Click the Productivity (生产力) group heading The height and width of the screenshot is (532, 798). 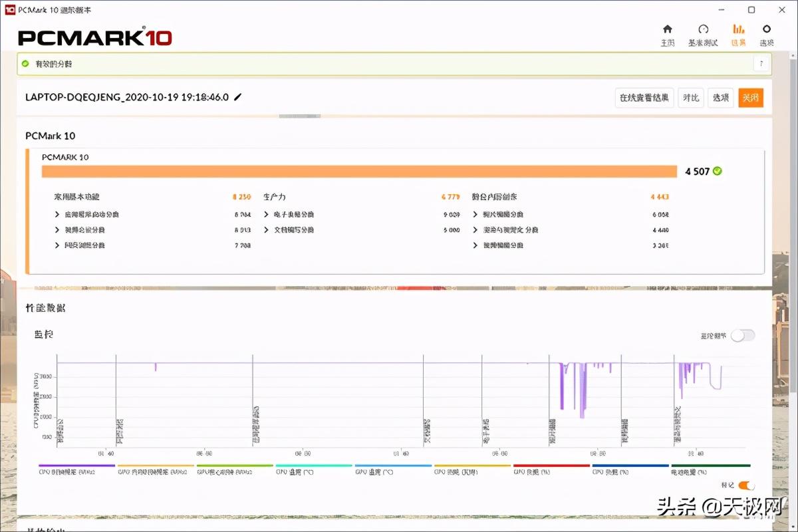[x=274, y=197]
